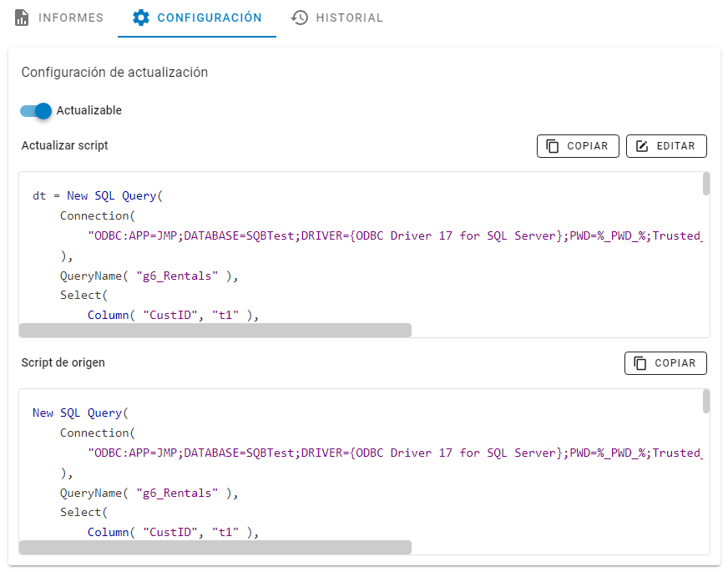This screenshot has width=728, height=572.
Task: Click copy icon beside Actualizar script
Action: [553, 146]
